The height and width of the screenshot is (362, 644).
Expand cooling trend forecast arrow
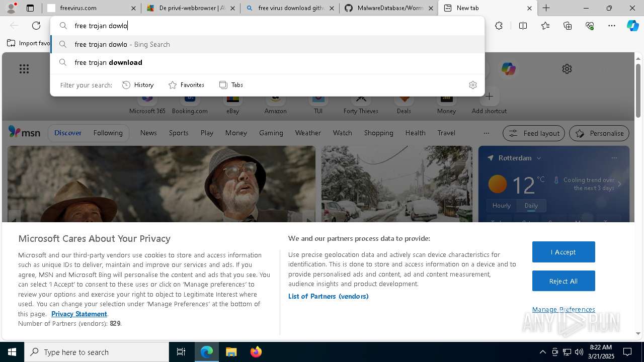coord(619,184)
